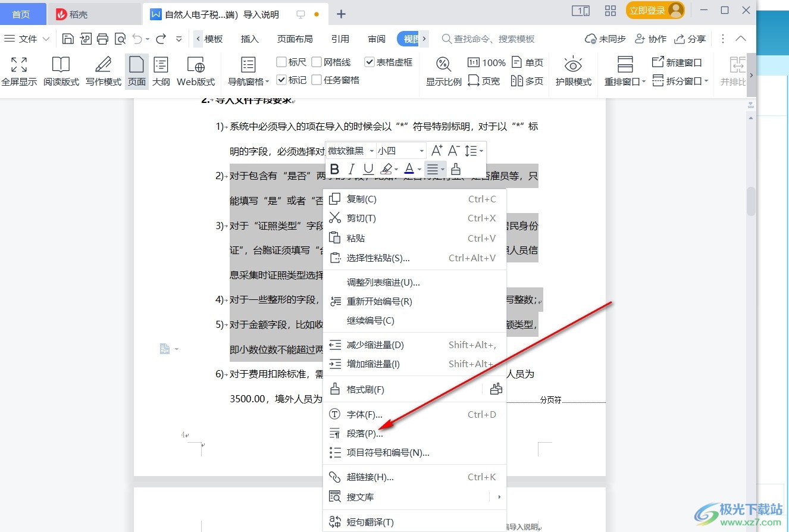This screenshot has width=789, height=532.
Task: Select 阅读版式 reading layout
Action: [61, 72]
